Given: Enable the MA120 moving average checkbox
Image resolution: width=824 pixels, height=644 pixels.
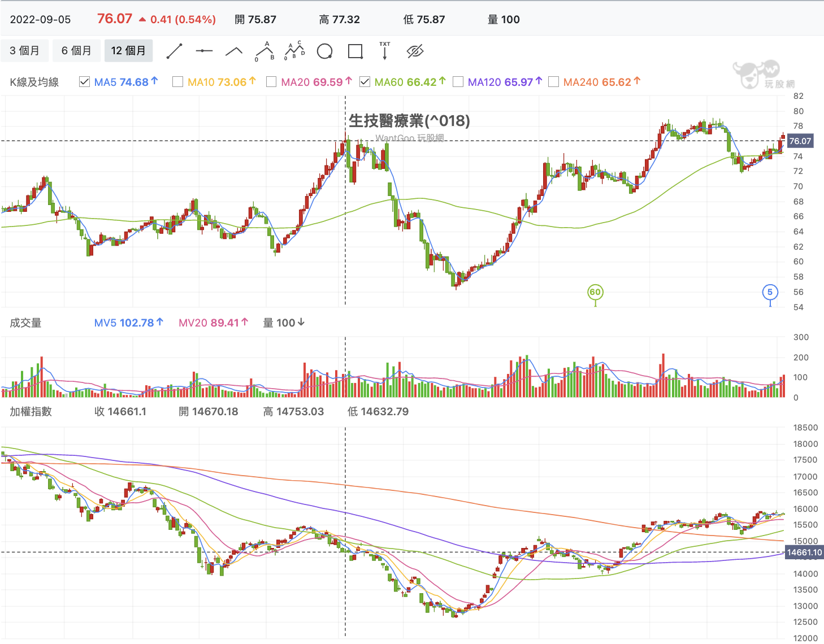Looking at the screenshot, I should [x=458, y=82].
